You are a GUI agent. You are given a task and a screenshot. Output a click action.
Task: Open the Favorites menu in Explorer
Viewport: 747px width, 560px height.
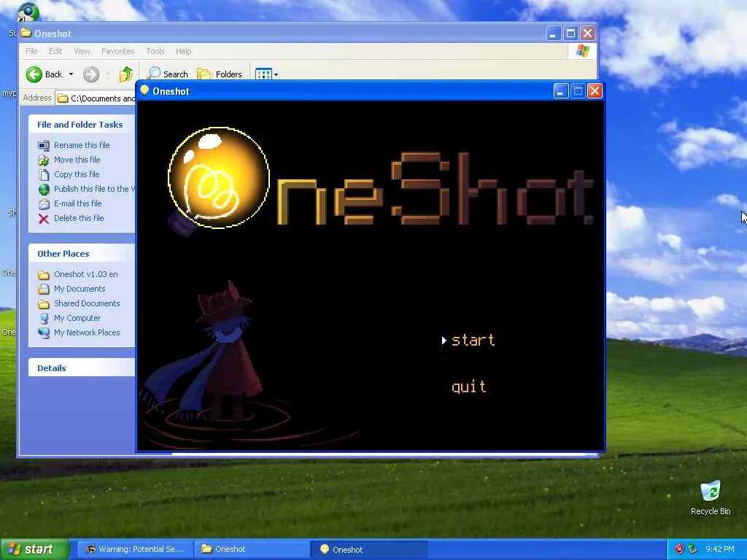117,51
